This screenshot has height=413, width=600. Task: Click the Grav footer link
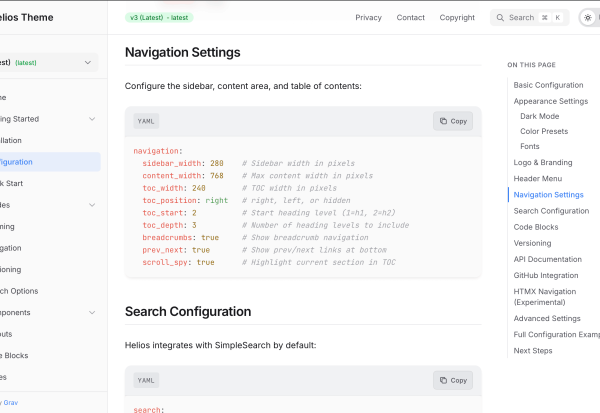tap(11, 403)
